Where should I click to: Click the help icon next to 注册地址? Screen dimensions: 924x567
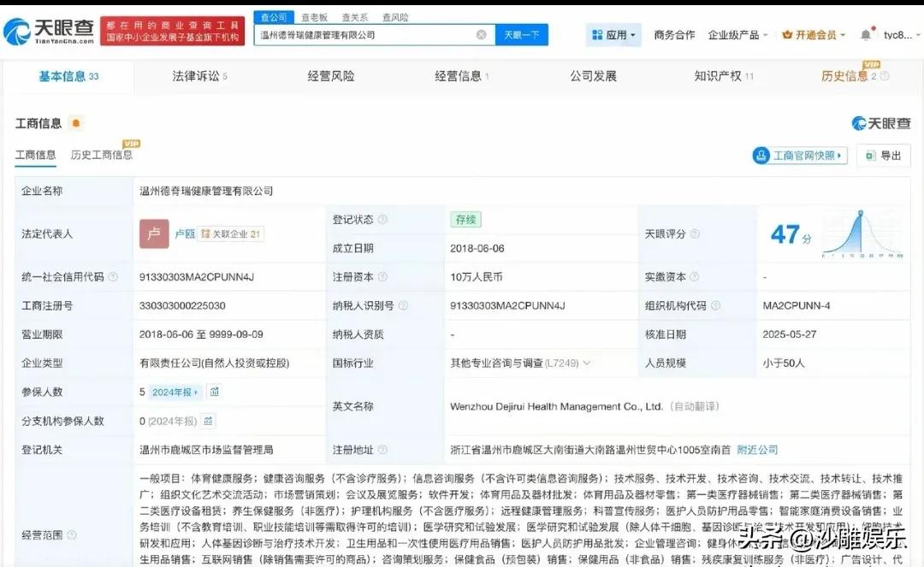click(x=382, y=450)
